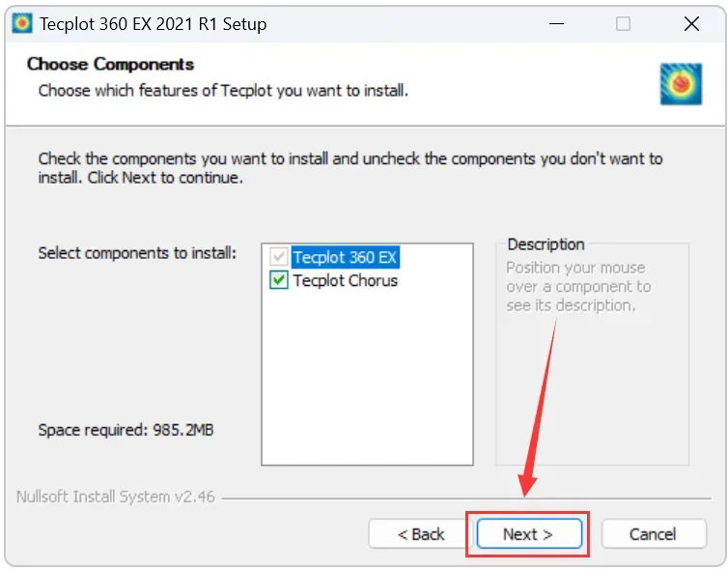Close the setup window

(x=691, y=23)
